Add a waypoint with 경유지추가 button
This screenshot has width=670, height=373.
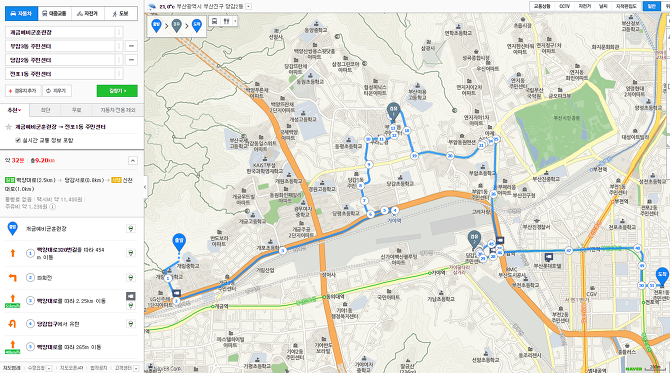coord(23,91)
